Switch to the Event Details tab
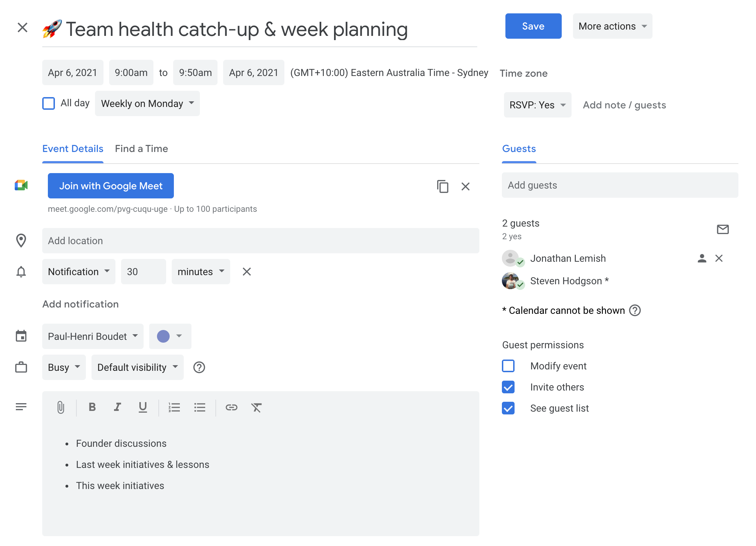 coord(73,149)
